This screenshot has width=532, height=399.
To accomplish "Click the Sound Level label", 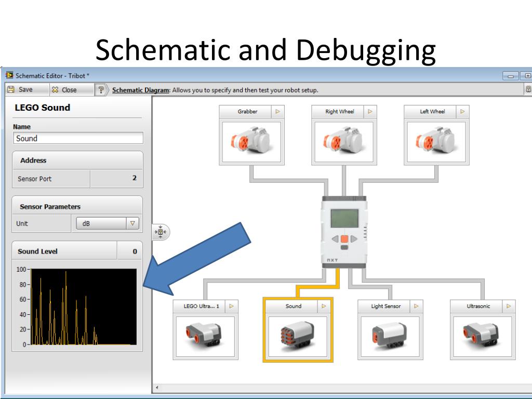I will coord(37,251).
